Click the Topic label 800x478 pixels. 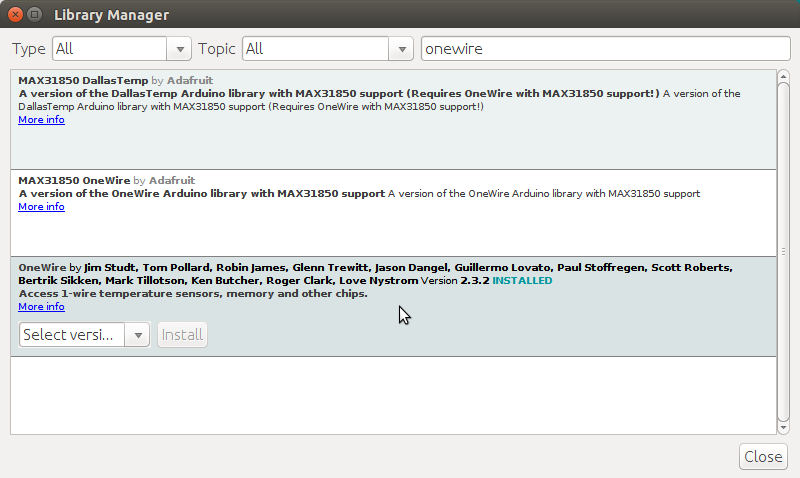coord(216,49)
